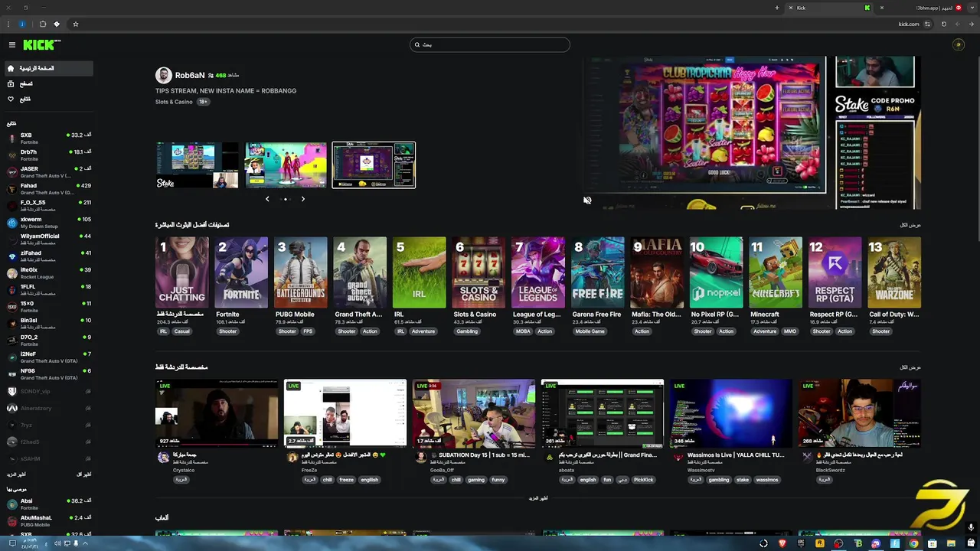Open Free Fire category card
The width and height of the screenshot is (980, 551).
tap(597, 272)
